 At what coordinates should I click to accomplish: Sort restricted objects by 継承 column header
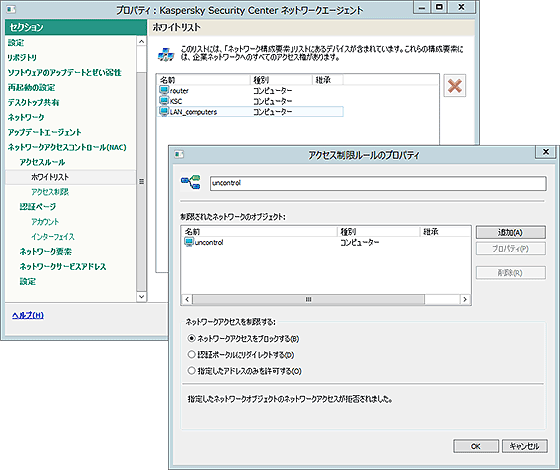(x=445, y=231)
